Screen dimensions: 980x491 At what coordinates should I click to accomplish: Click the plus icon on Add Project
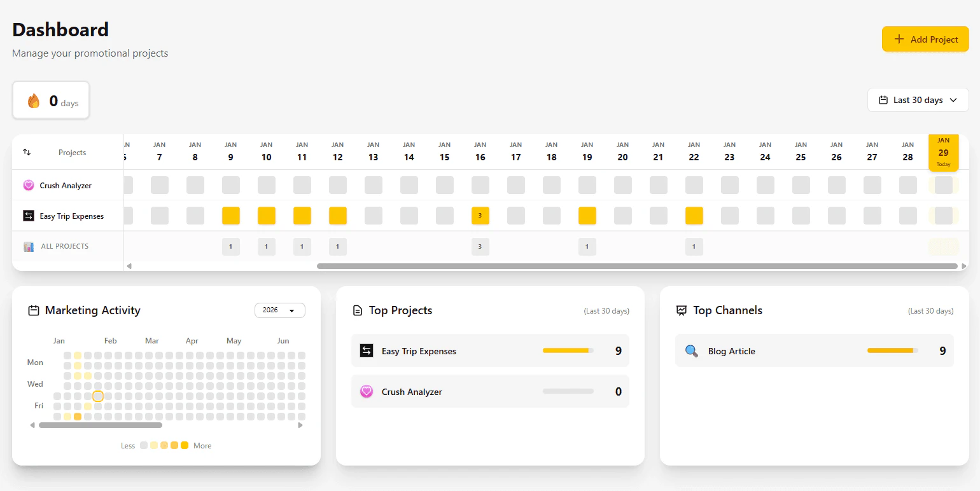pyautogui.click(x=899, y=39)
